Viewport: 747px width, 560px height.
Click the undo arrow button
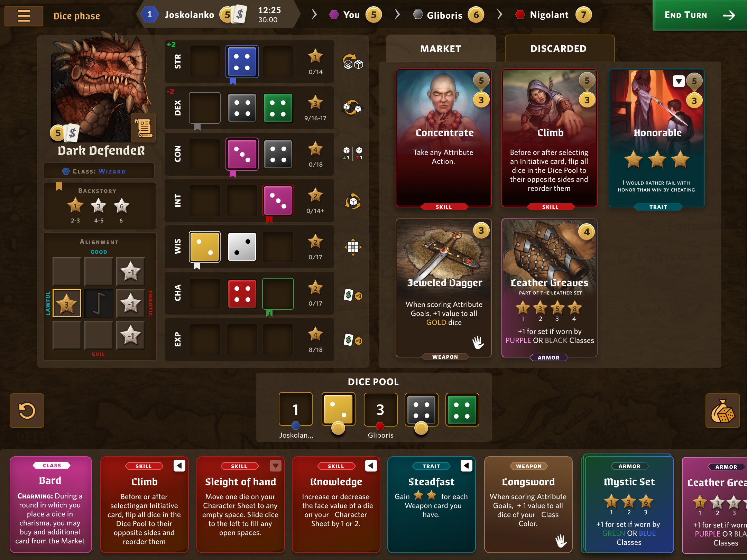(27, 411)
